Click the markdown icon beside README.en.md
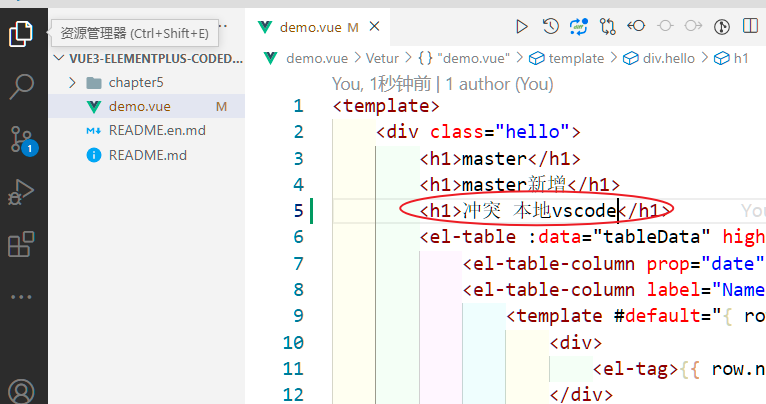Viewport: 766px width, 404px height. (x=93, y=130)
